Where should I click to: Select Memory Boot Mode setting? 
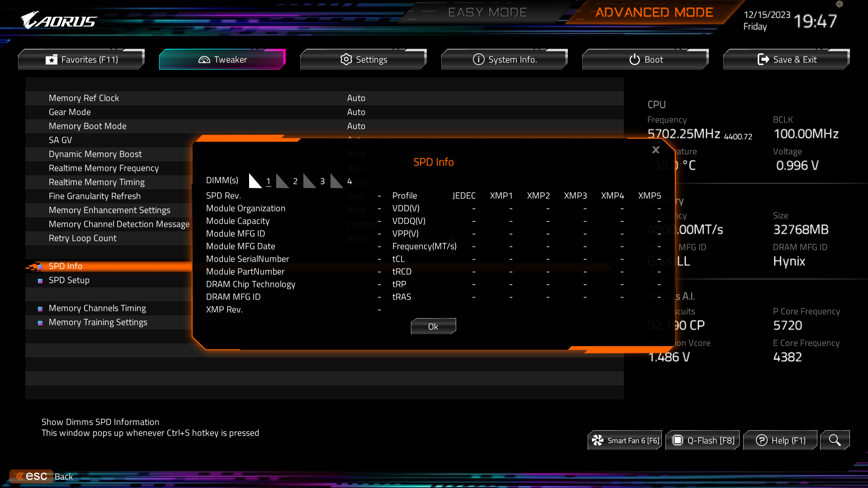pyautogui.click(x=325, y=126)
